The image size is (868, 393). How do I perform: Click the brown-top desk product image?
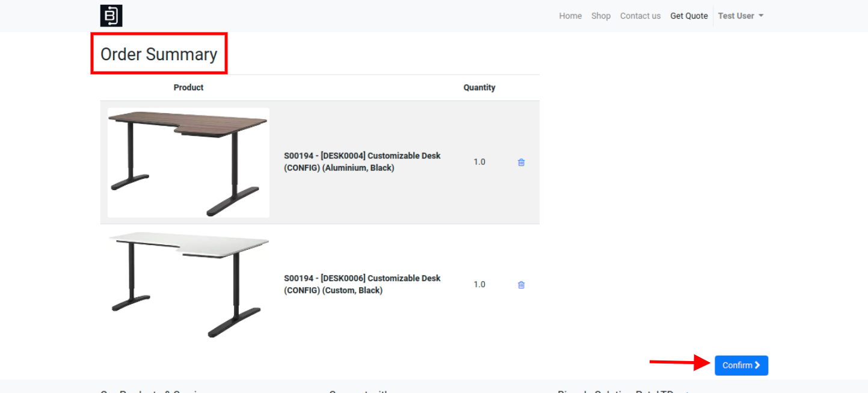click(x=188, y=162)
